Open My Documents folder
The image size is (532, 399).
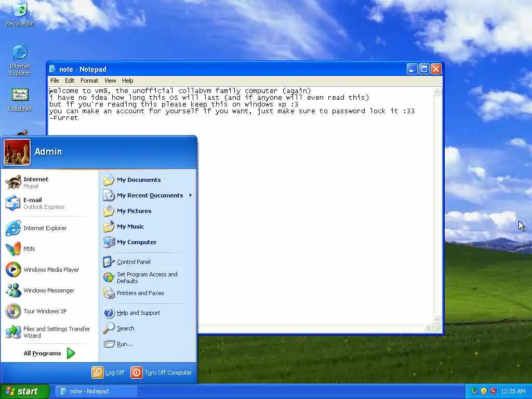(148, 180)
